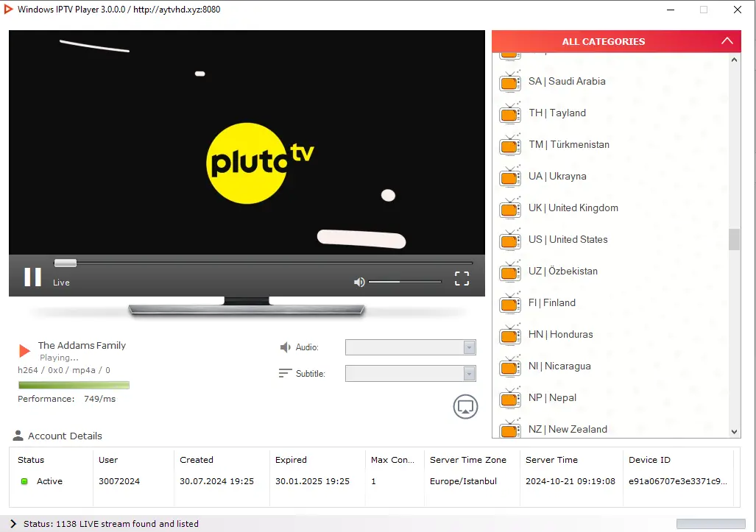Click the expiry date 30.01.2025 19:25
The height and width of the screenshot is (532, 756).
[312, 481]
